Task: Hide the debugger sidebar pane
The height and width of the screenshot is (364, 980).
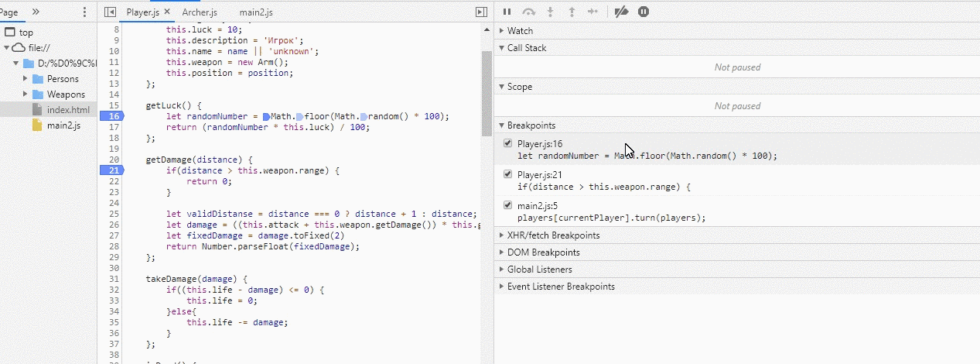Action: [481, 12]
